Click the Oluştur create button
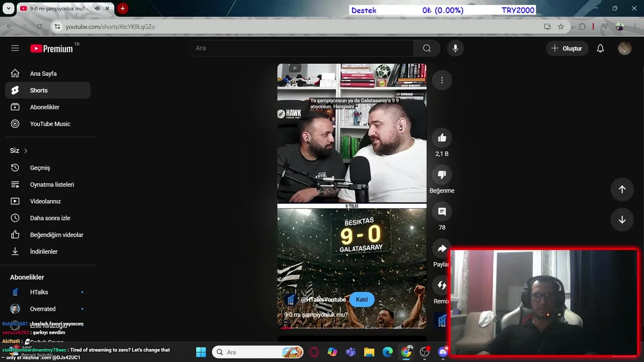Viewport: 644px width, 362px height. 567,48
